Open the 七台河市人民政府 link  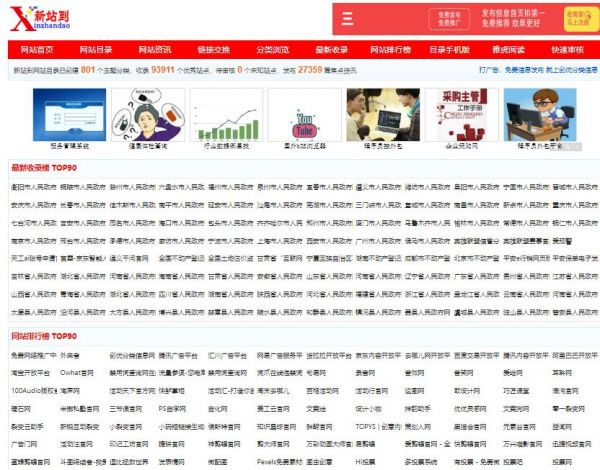point(34,223)
